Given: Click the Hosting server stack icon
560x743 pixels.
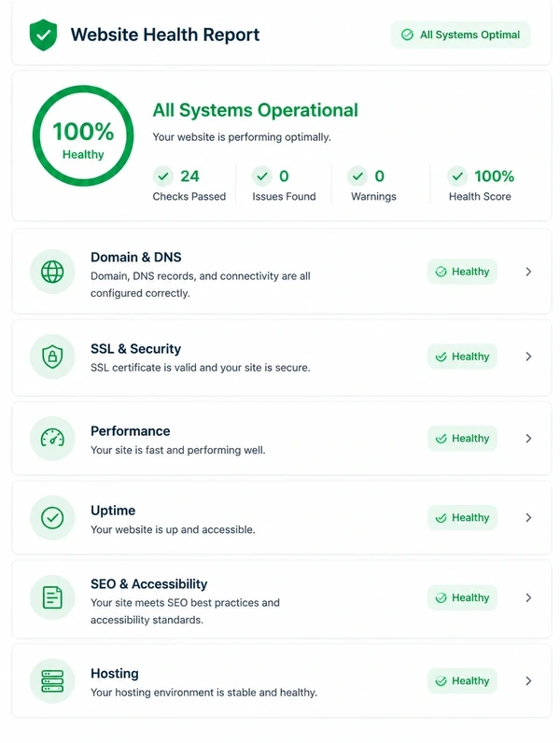Looking at the screenshot, I should coord(52,680).
